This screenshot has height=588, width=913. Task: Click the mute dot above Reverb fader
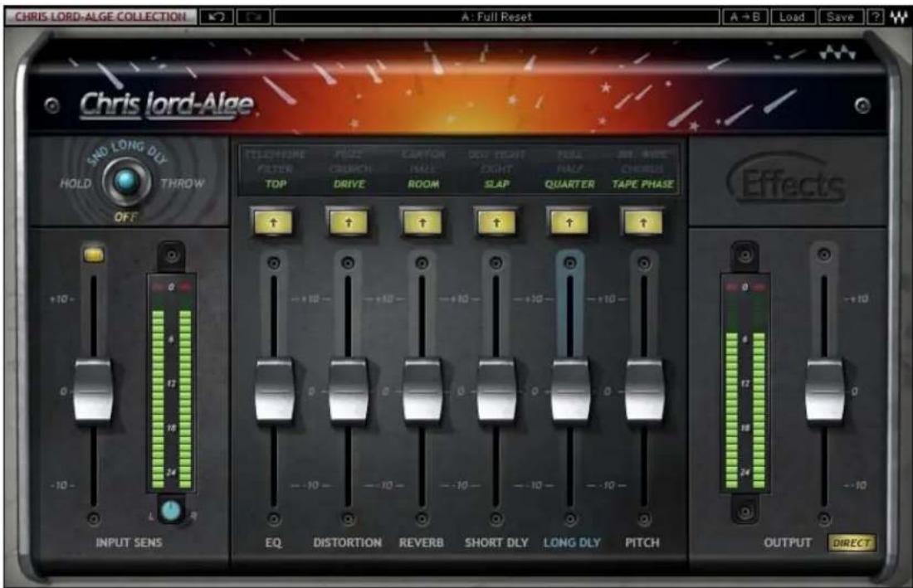(422, 264)
